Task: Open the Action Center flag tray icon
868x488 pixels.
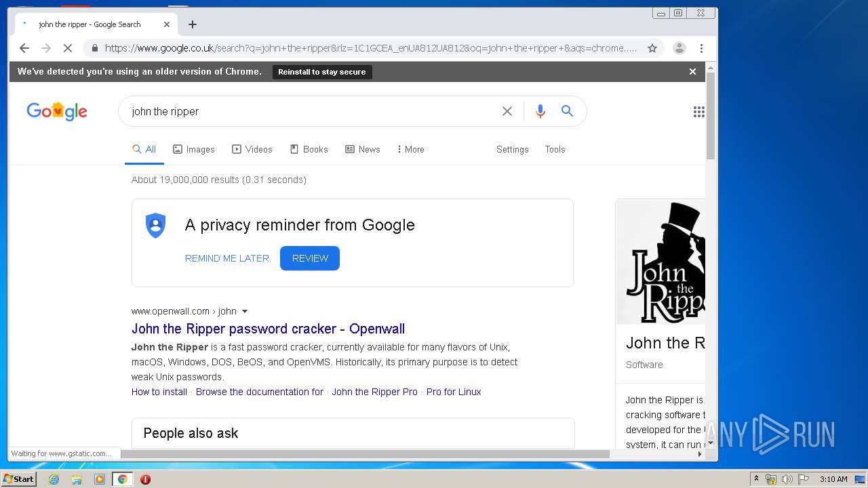Action: tap(803, 479)
